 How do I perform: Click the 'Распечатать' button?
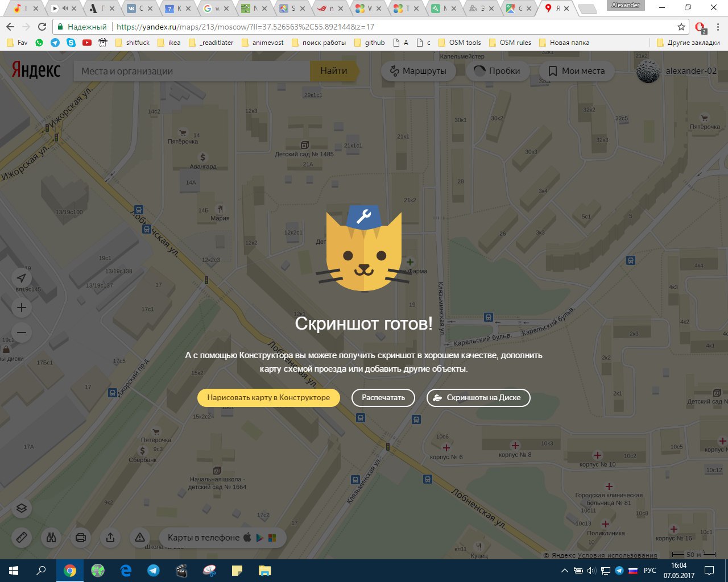tap(383, 398)
